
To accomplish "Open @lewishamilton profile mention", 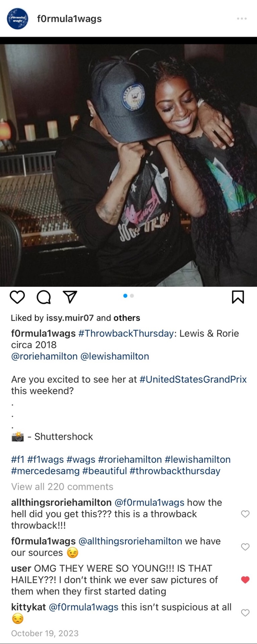I will [x=115, y=356].
